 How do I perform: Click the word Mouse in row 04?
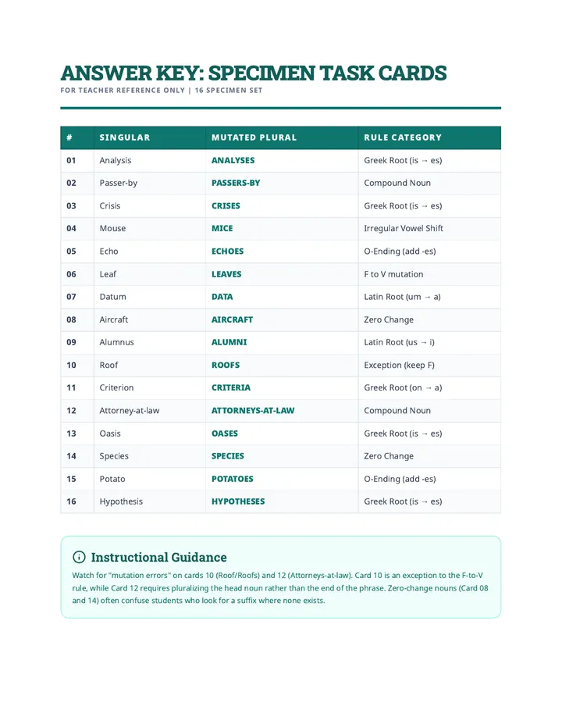[x=112, y=228]
